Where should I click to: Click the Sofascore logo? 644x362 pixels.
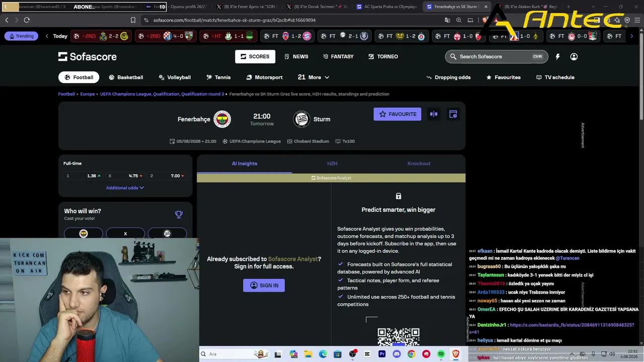click(88, 57)
